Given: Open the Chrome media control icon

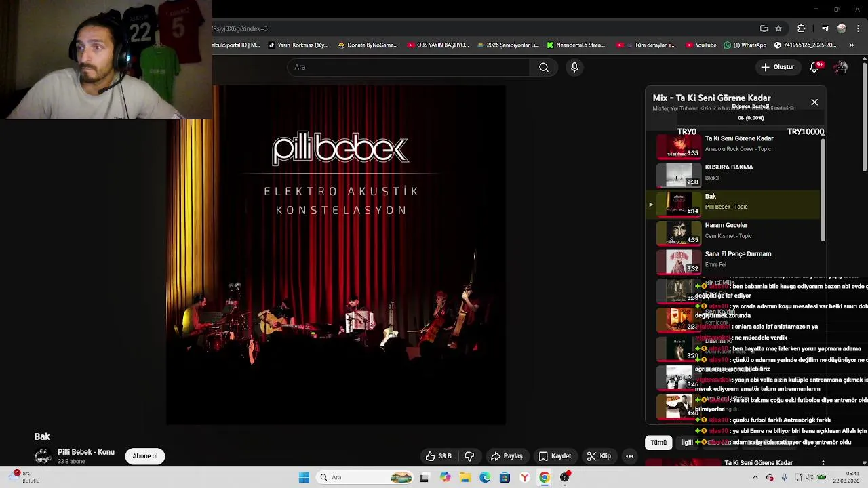Looking at the screenshot, I should click(825, 28).
